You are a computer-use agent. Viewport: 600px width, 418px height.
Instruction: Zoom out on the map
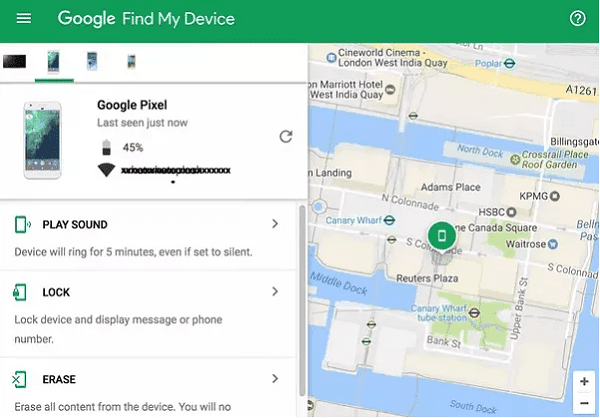coord(584,403)
